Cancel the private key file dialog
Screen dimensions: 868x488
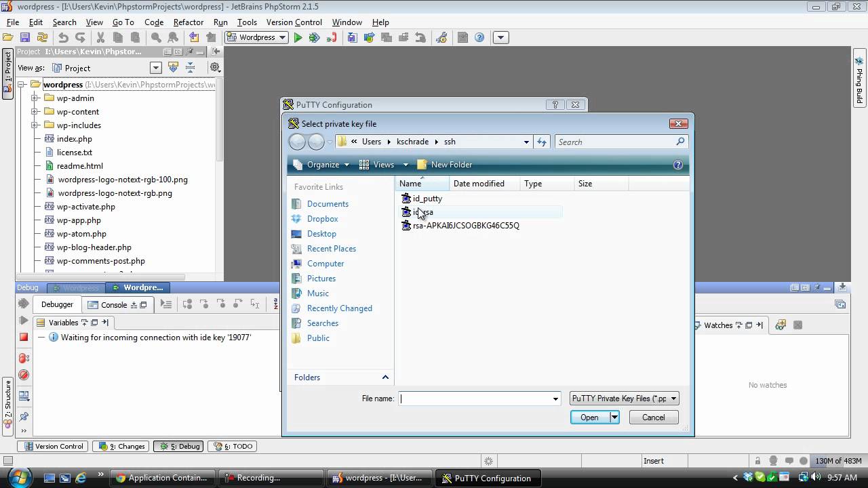pyautogui.click(x=653, y=418)
